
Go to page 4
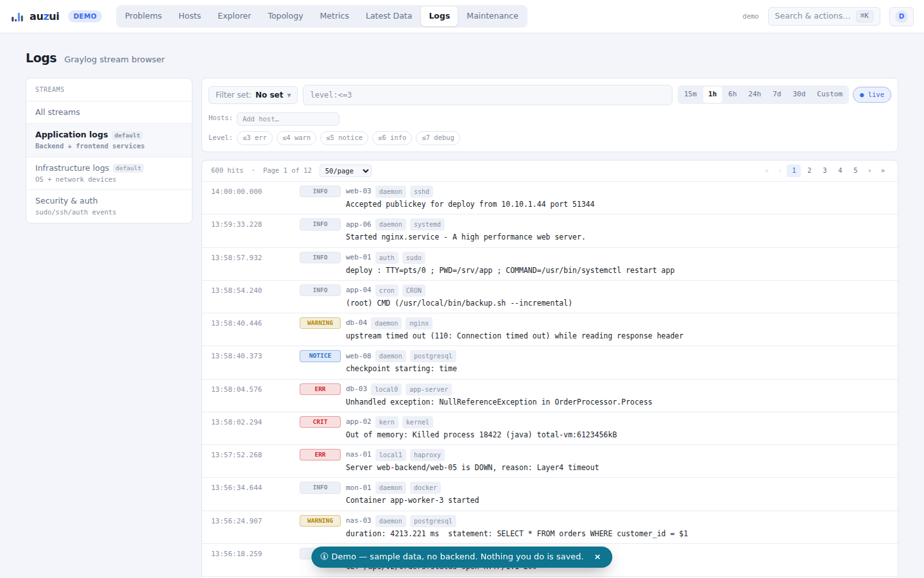click(x=840, y=171)
